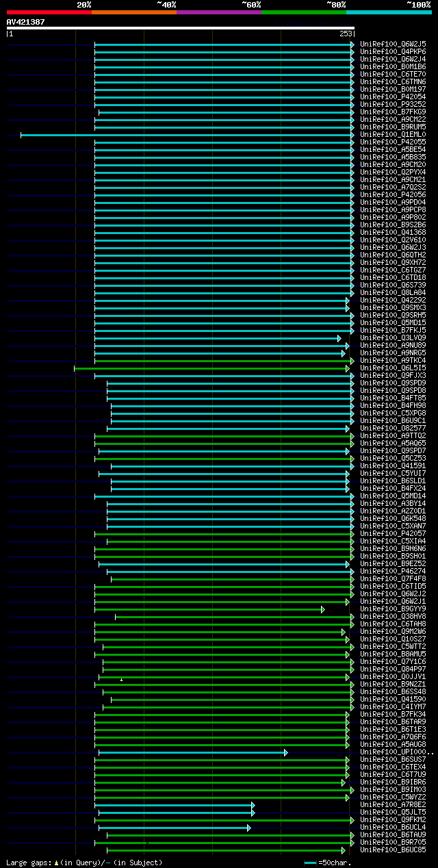Select label UniRef100_A5BE54

[393, 149]
